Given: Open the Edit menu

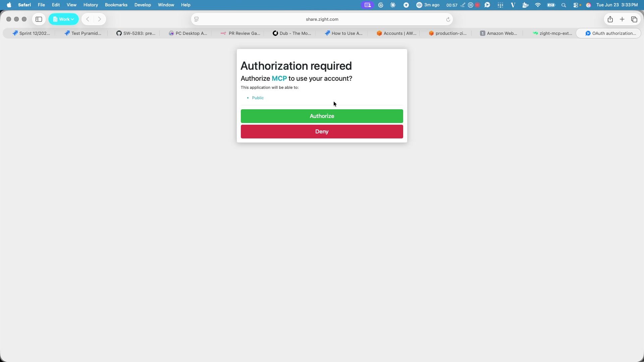Looking at the screenshot, I should coord(56,5).
